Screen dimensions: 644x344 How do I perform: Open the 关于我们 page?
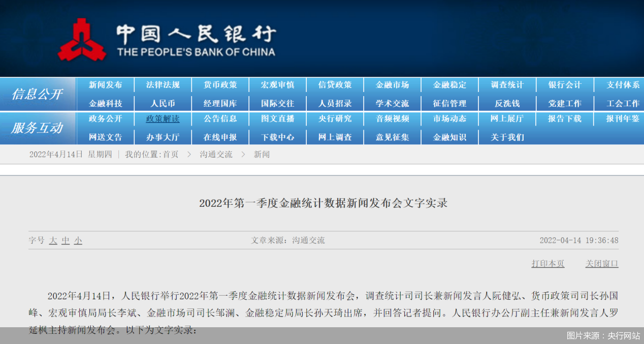pyautogui.click(x=507, y=137)
